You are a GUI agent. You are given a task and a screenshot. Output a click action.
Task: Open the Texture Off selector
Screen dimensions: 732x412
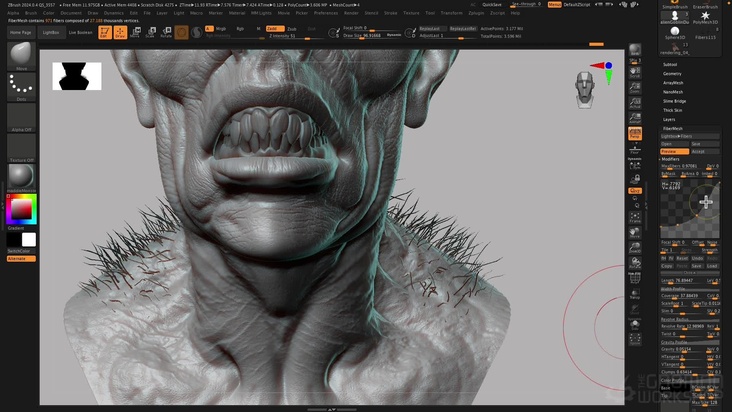tap(21, 148)
